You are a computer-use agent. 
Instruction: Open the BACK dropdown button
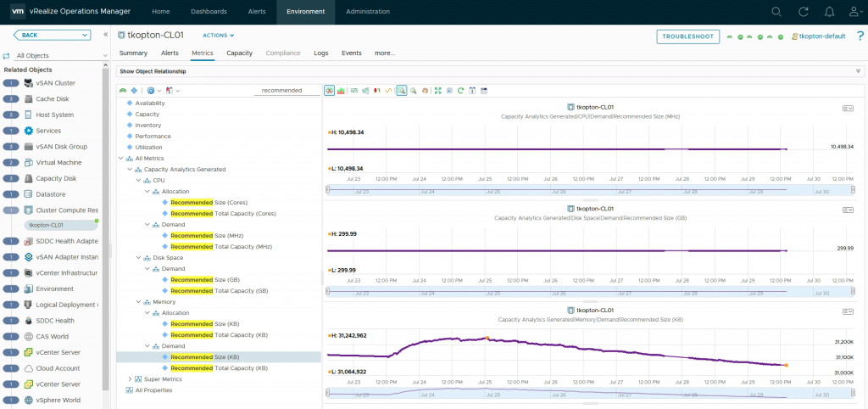[52, 35]
